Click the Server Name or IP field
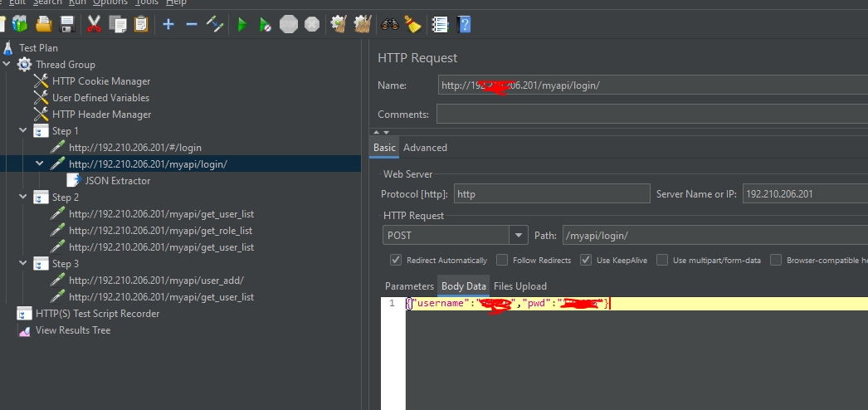This screenshot has height=410, width=868. 806,194
